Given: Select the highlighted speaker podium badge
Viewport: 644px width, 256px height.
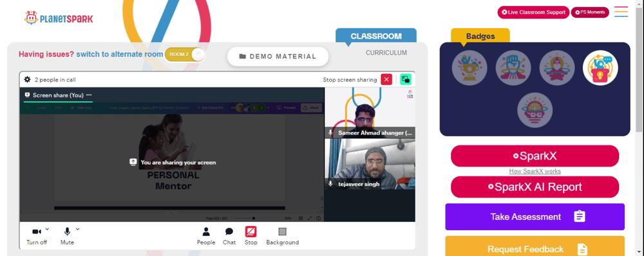Looking at the screenshot, I should tap(600, 68).
